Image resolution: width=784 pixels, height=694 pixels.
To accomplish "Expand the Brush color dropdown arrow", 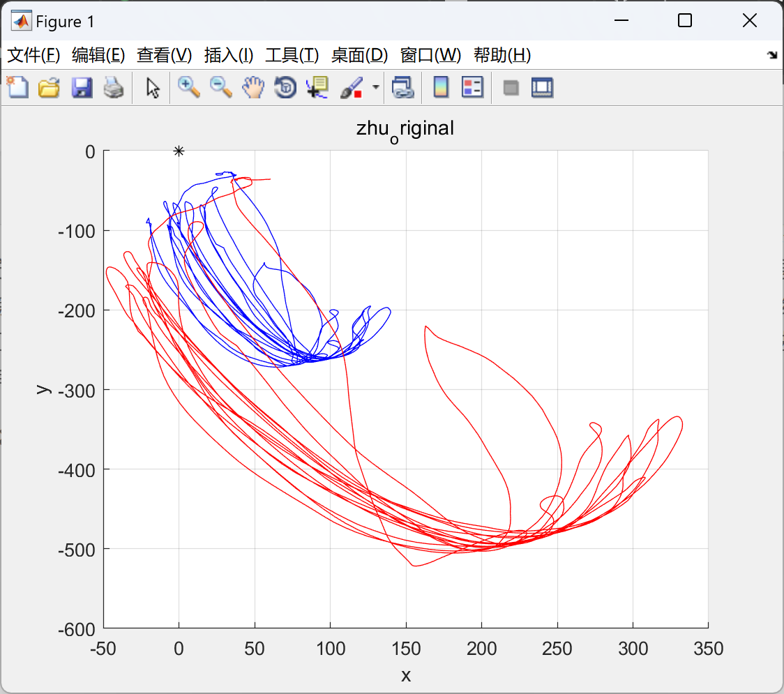I will (375, 87).
